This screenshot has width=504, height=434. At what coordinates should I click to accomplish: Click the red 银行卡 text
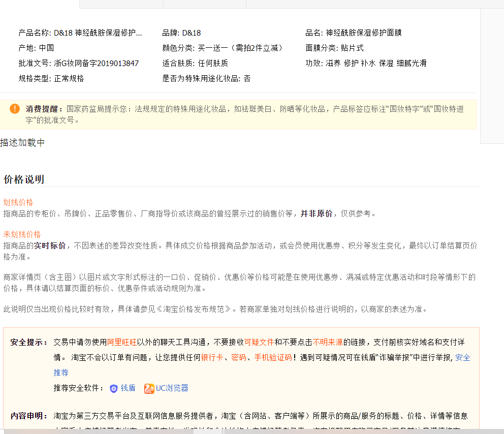coord(212,357)
